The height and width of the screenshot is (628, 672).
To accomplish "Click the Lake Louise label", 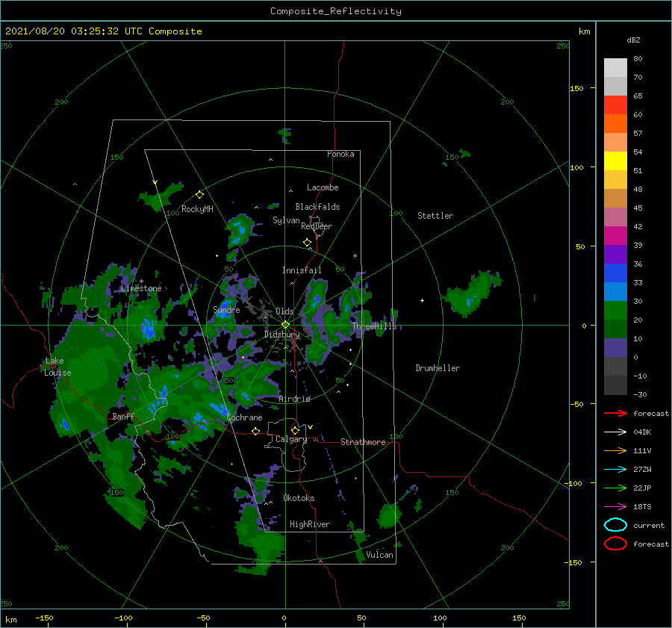I will [57, 367].
